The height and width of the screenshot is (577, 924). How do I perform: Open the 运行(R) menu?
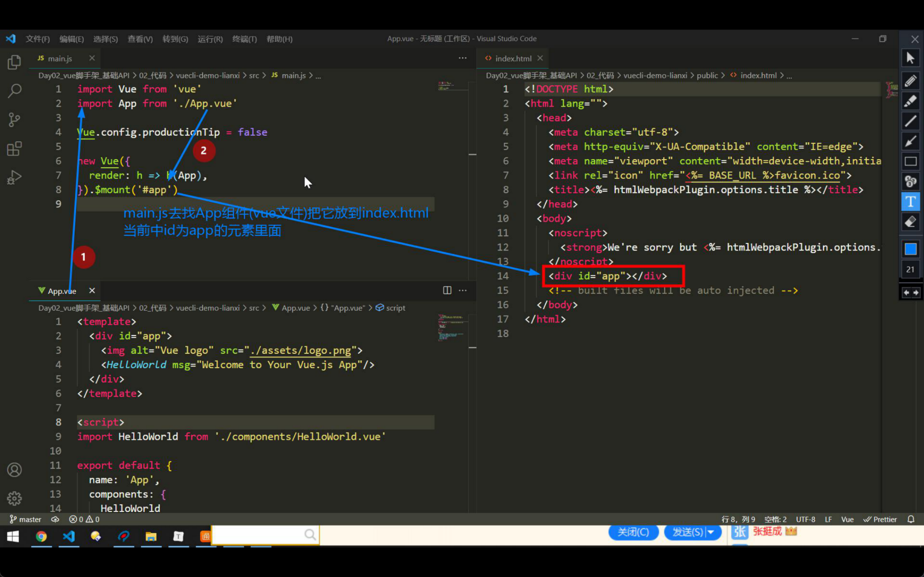(210, 39)
